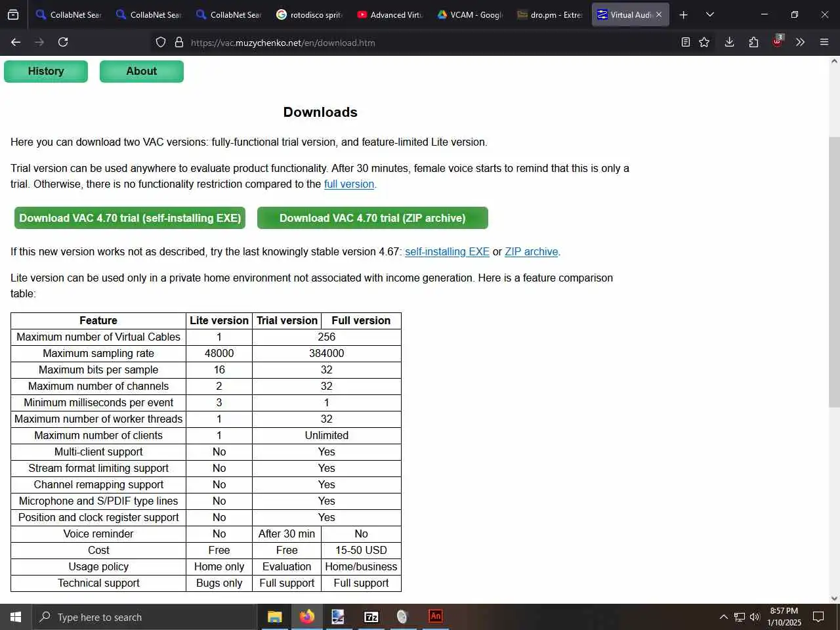
Task: Open the About page button
Action: pyautogui.click(x=142, y=72)
